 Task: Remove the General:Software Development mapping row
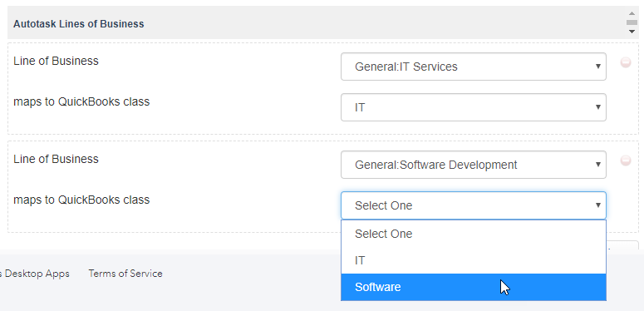(x=626, y=160)
